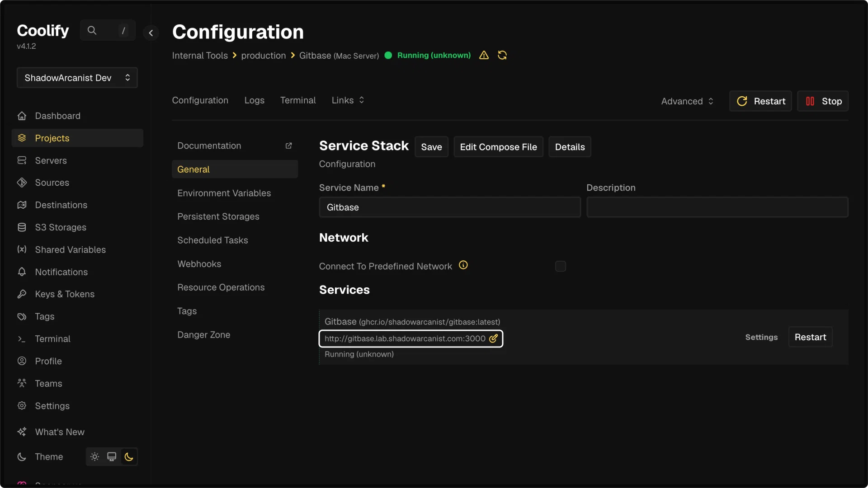Click the Tags icon in sidebar
This screenshot has width=868, height=488.
[x=22, y=316]
